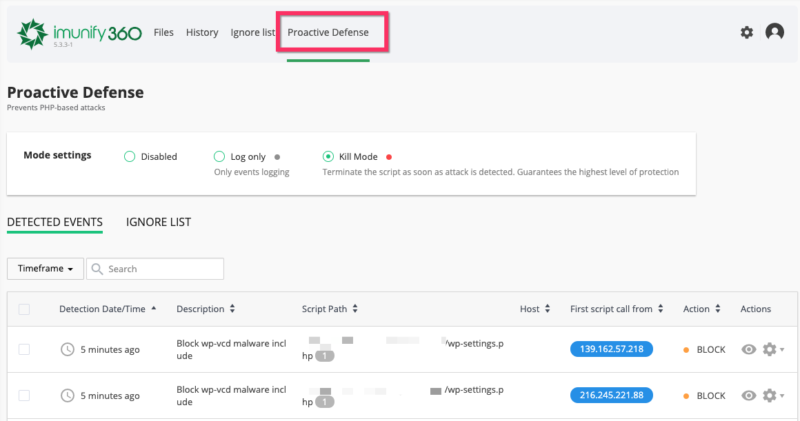Screen dimensions: 800x421
Task: Select the Log only radio button
Action: [x=219, y=156]
